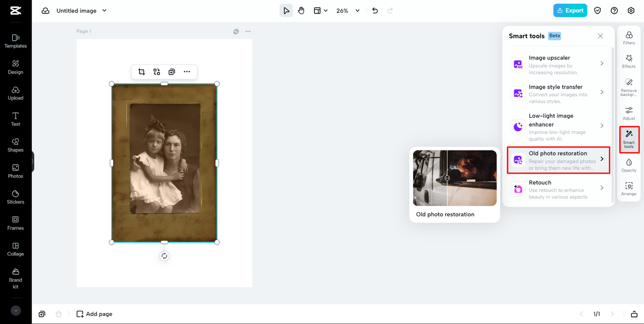This screenshot has width=644, height=324.
Task: Open the Photos sidebar panel
Action: click(x=16, y=171)
